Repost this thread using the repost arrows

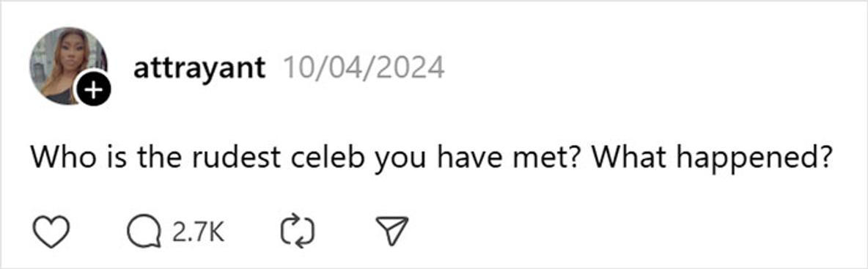pyautogui.click(x=297, y=232)
